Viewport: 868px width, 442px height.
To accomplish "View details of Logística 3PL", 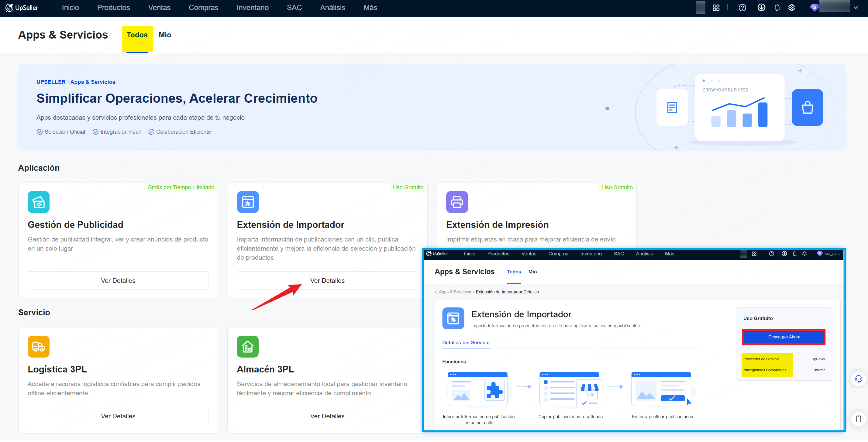I will (118, 416).
